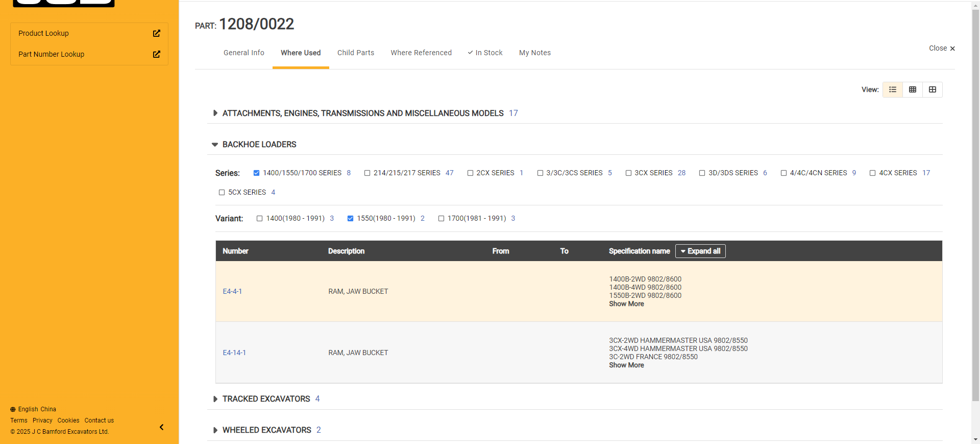Open the E4-4-1 number link
980x444 pixels.
232,291
